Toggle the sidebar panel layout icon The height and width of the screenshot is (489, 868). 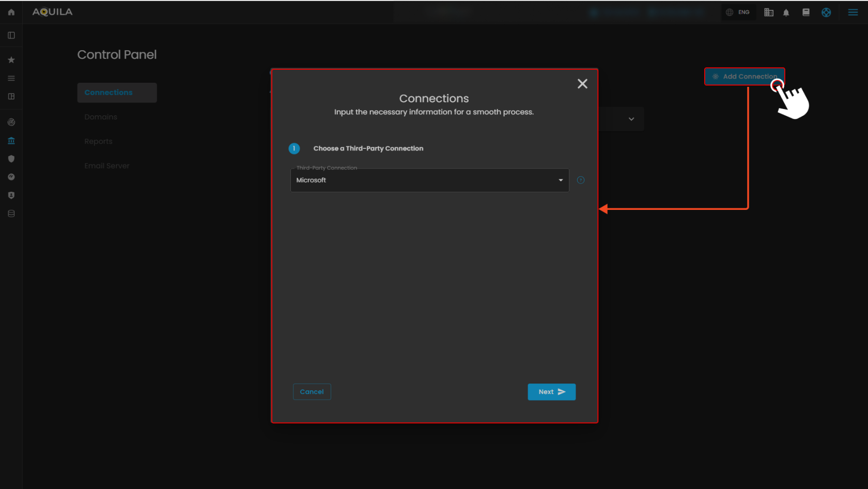pyautogui.click(x=11, y=35)
